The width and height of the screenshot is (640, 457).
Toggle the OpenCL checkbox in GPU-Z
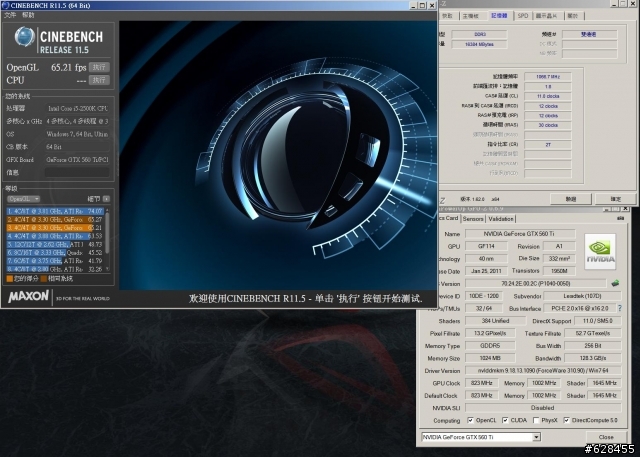(x=471, y=420)
